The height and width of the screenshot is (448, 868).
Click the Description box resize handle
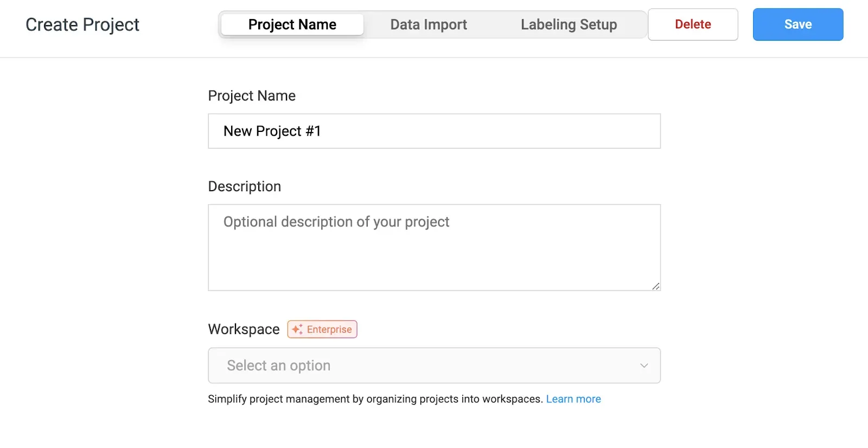pos(655,286)
